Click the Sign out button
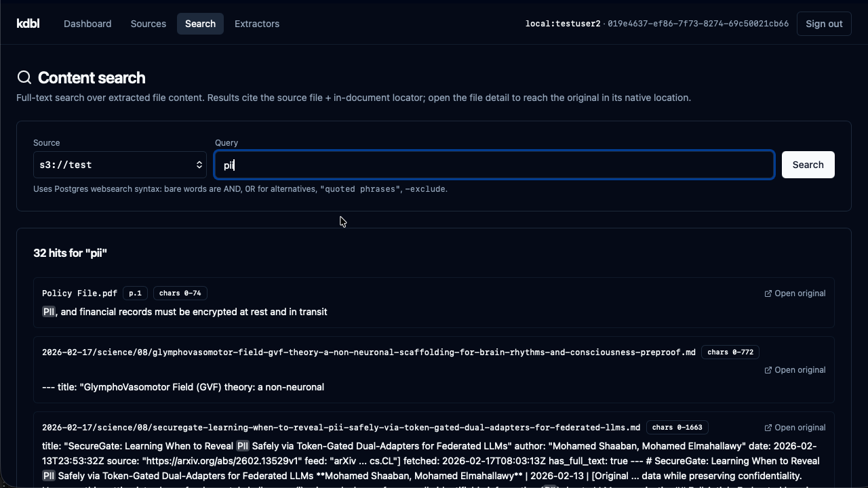The height and width of the screenshot is (488, 868). coord(824,24)
